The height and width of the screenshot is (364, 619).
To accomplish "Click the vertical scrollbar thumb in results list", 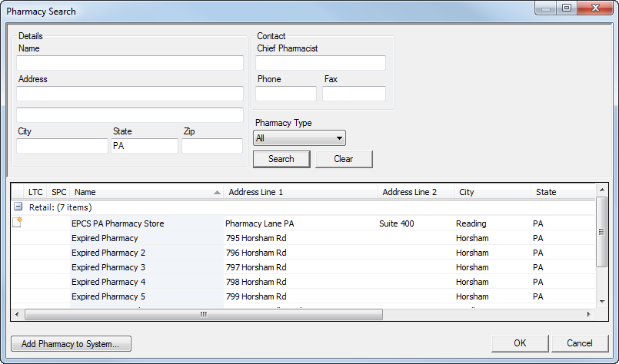I will tap(601, 232).
